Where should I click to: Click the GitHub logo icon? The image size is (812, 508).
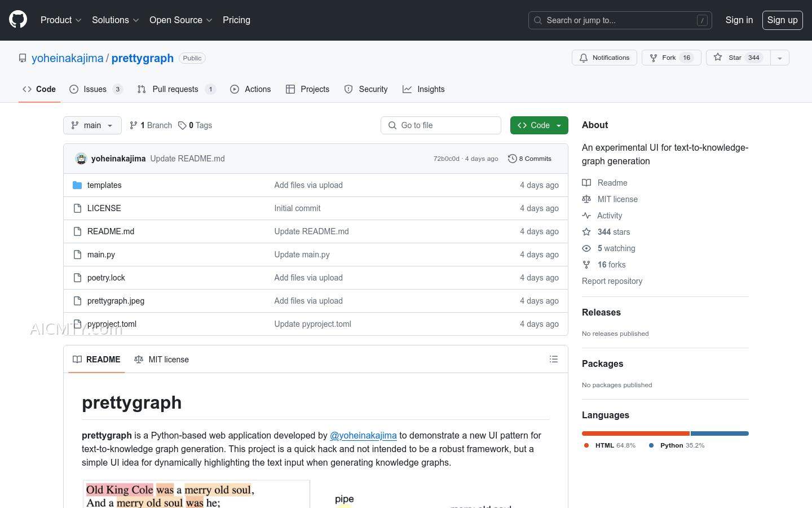coord(18,20)
